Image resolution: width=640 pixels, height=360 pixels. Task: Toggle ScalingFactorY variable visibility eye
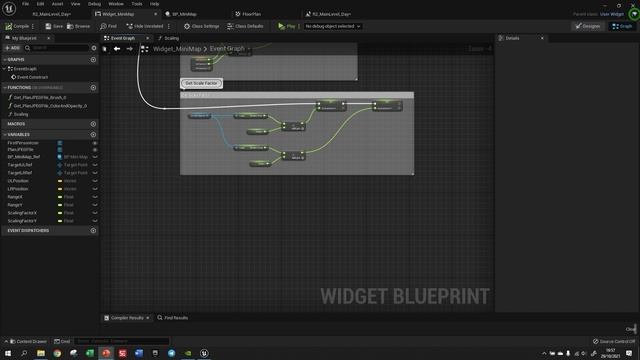(95, 221)
